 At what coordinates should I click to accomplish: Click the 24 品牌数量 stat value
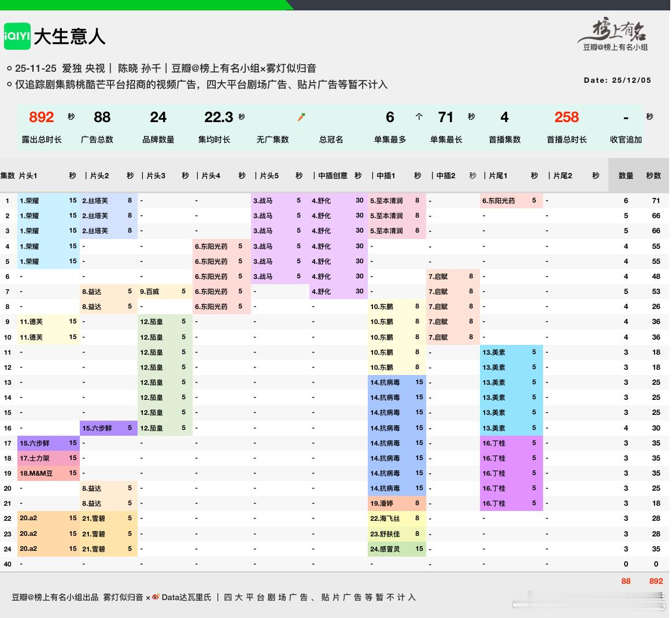coord(158,117)
